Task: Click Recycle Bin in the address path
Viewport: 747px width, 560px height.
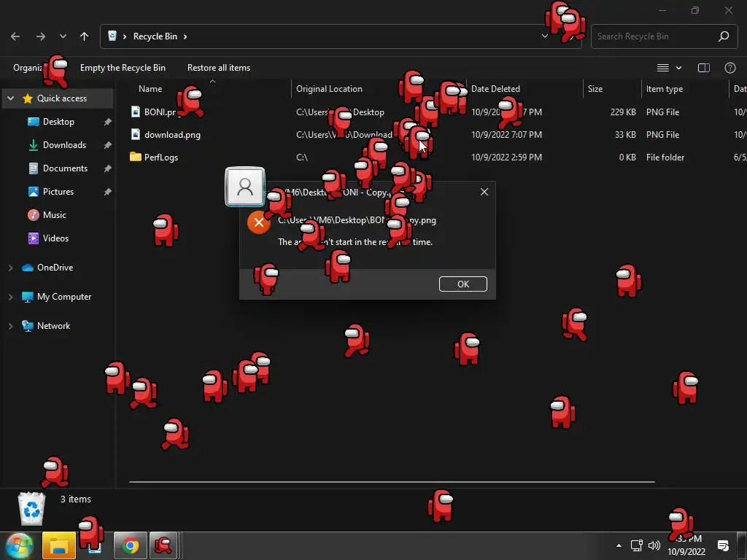Action: click(155, 36)
